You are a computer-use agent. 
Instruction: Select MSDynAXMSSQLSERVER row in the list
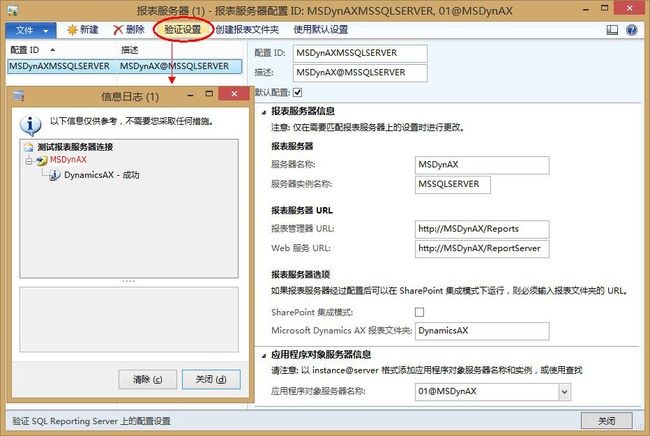point(61,66)
